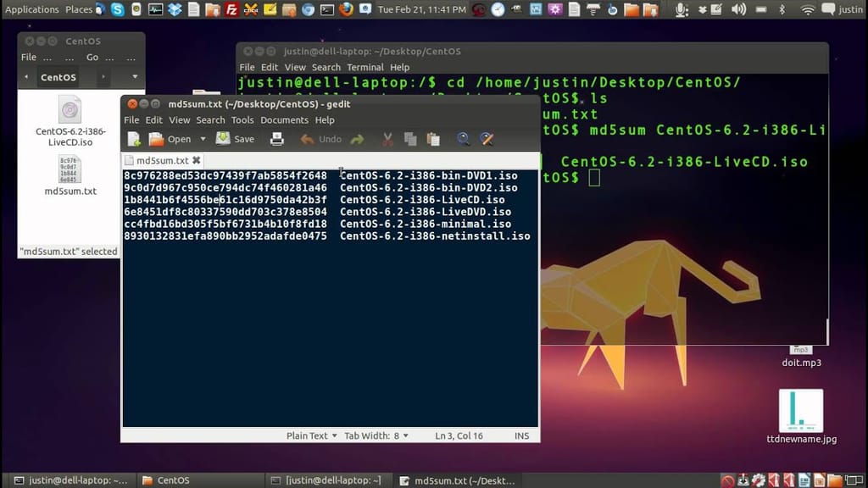Open the Plain Text language dropdown
The height and width of the screenshot is (488, 868).
[x=311, y=435]
